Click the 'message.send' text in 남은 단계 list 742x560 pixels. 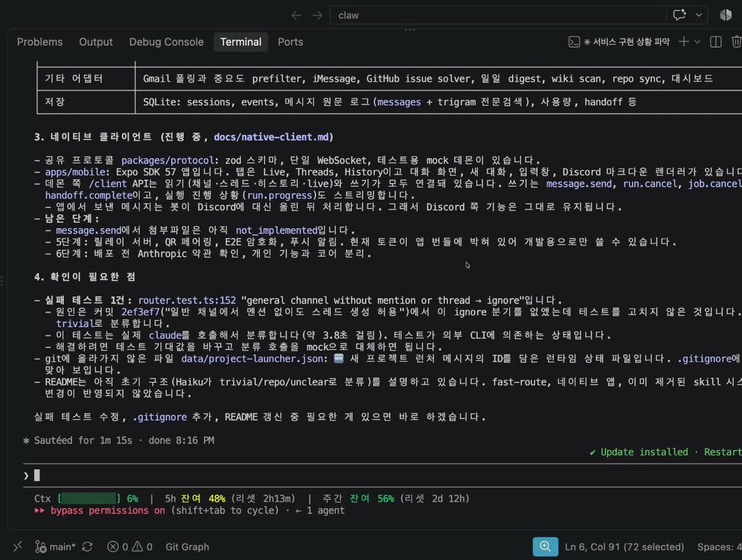(88, 230)
